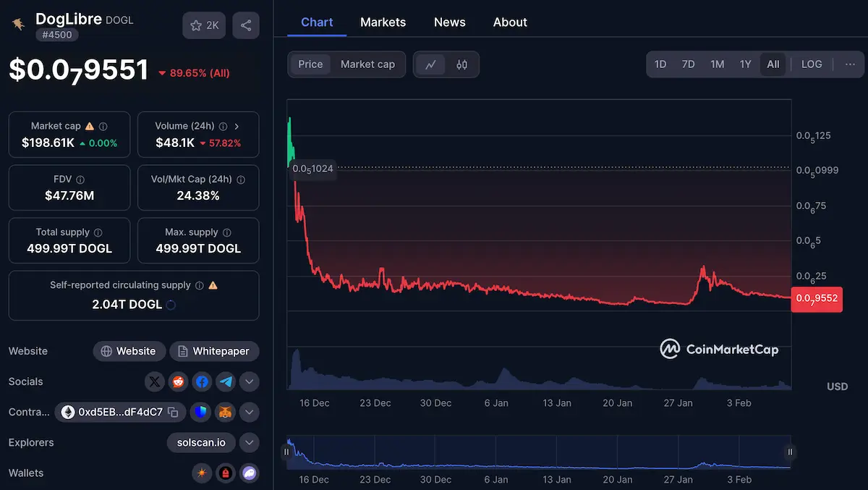The height and width of the screenshot is (490, 868).
Task: Open the project Website link
Action: (129, 351)
